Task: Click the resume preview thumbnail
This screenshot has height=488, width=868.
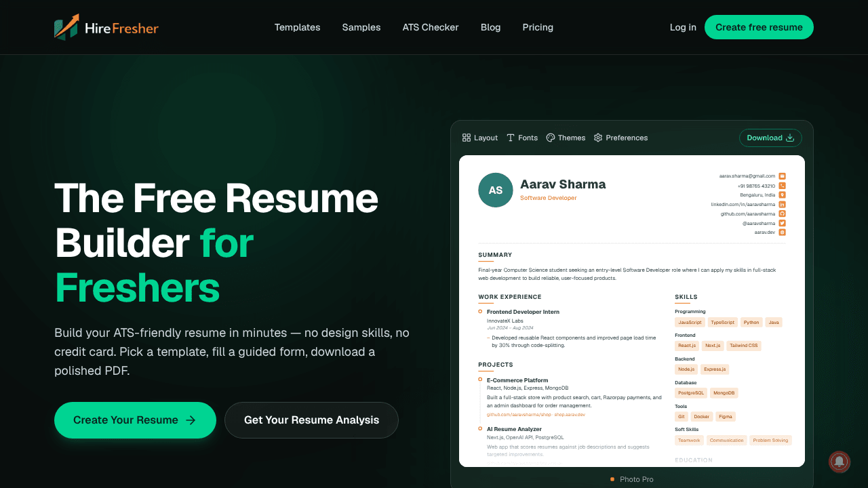Action: click(x=632, y=311)
